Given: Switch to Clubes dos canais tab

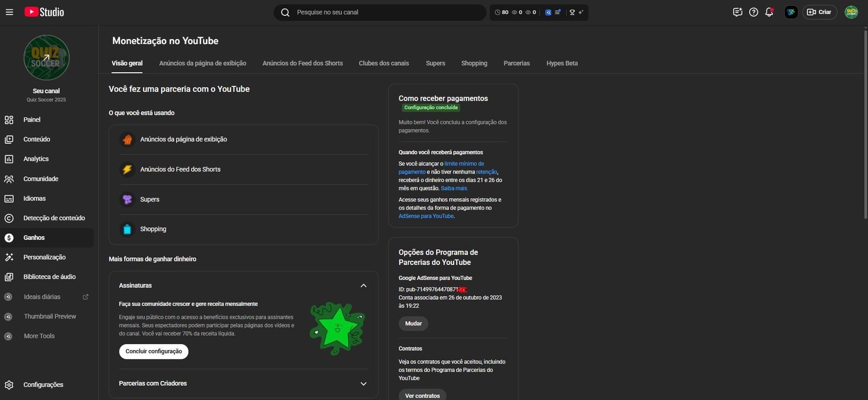Looking at the screenshot, I should click(x=384, y=64).
